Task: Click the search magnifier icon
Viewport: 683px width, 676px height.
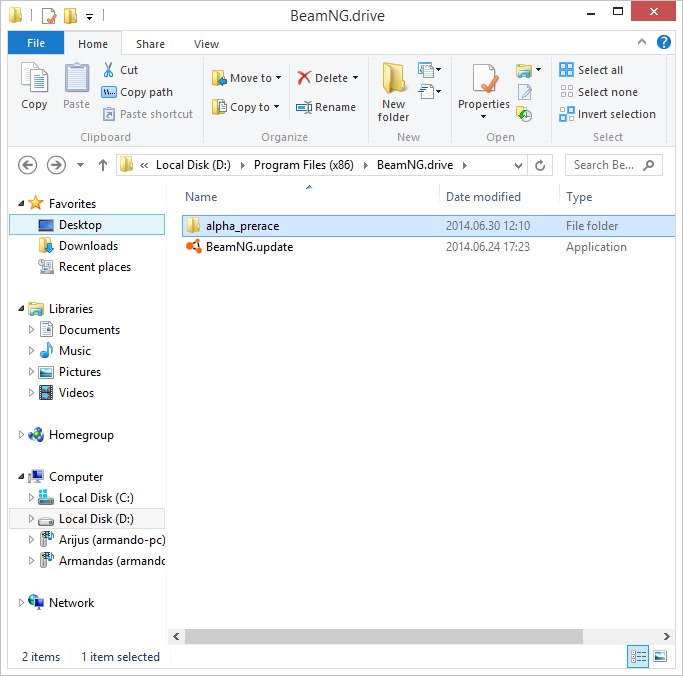Action: pyautogui.click(x=649, y=165)
